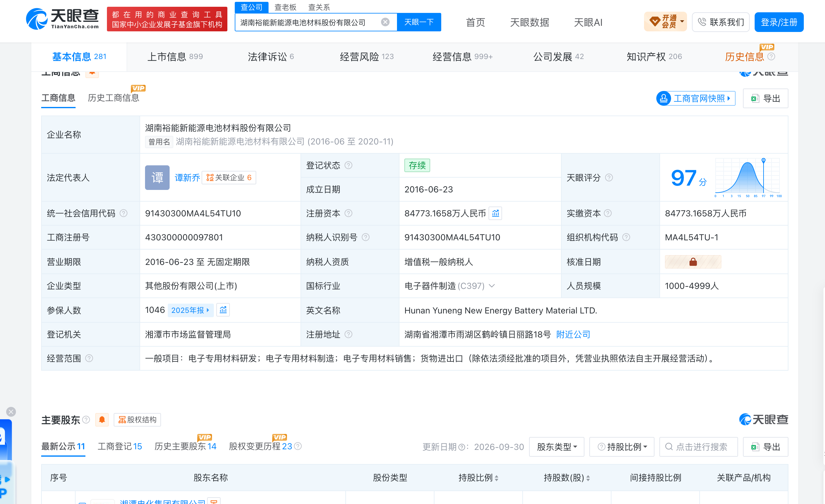Screen dimensions: 825x504
Task: Open the 股权结构 chart button
Action: 137,419
